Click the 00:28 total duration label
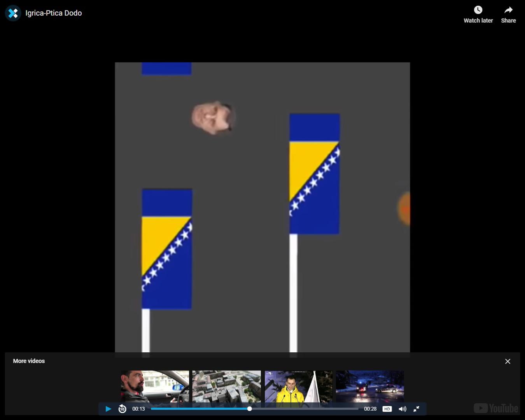 370,409
